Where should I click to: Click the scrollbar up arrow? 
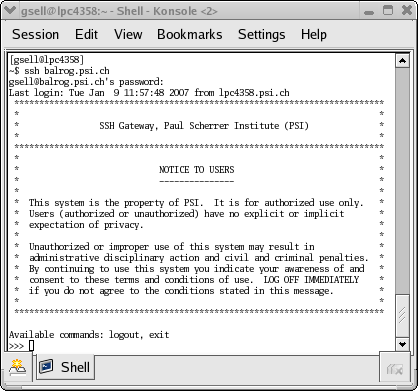[x=402, y=61]
